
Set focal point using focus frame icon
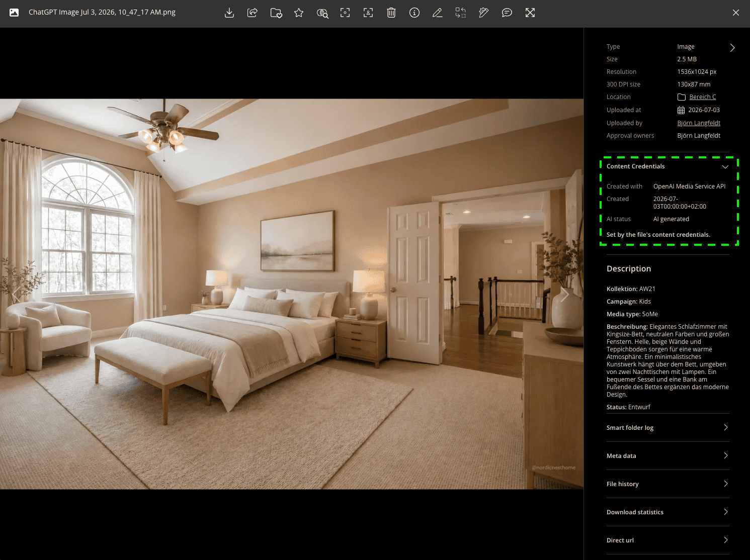pos(345,13)
